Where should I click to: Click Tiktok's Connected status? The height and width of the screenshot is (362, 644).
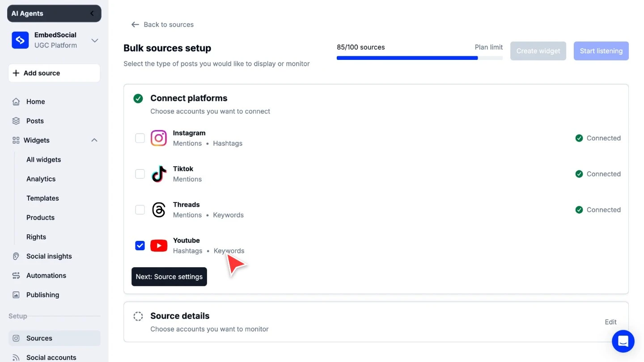click(598, 174)
